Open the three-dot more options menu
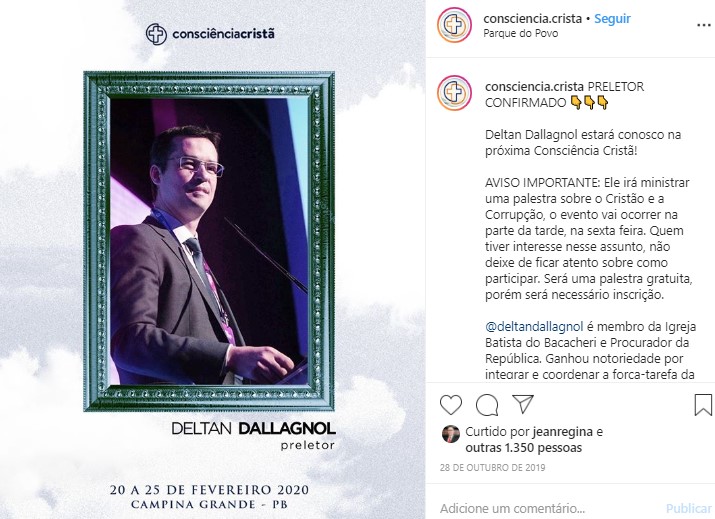 coord(704,26)
